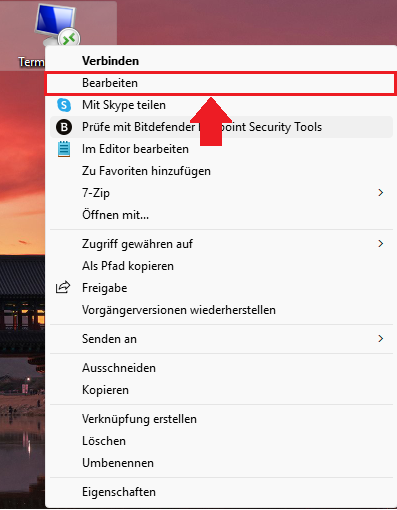Screen dimensions: 397x510
Task: Click Ausschneiden in the menu
Action: tap(119, 368)
